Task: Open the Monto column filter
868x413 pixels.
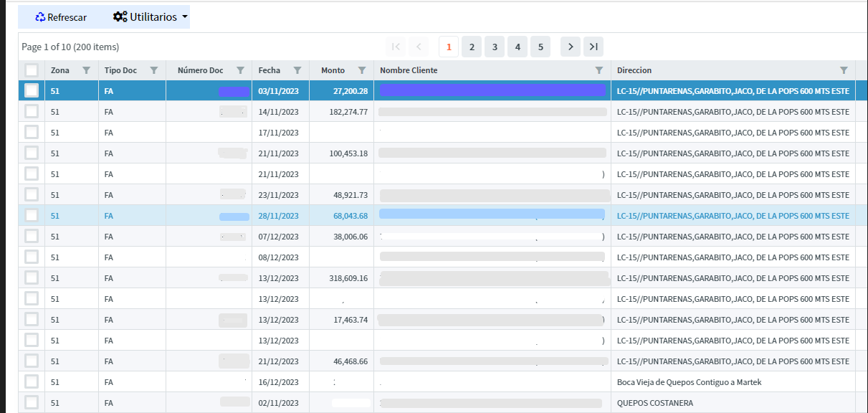Action: [x=362, y=70]
